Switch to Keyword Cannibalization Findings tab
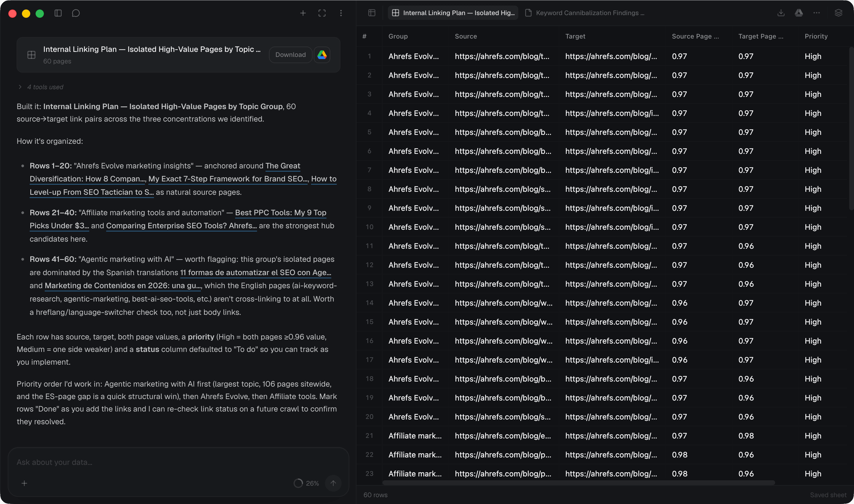The height and width of the screenshot is (504, 854). coord(584,13)
